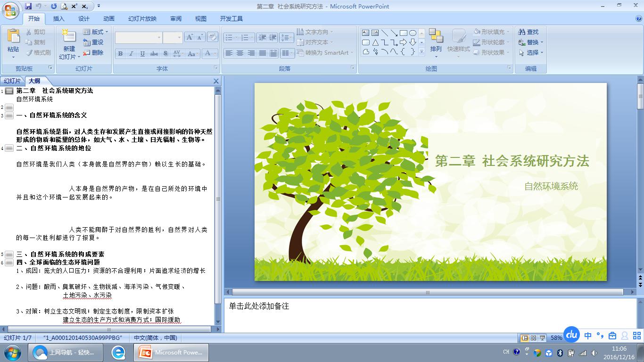Toggle Italic formatting
644x362 pixels.
pos(131,54)
